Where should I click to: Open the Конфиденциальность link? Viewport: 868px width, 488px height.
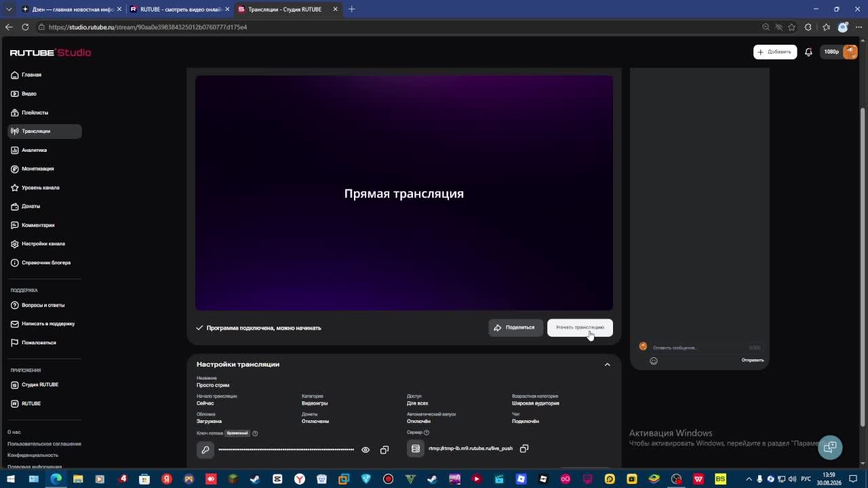(33, 455)
